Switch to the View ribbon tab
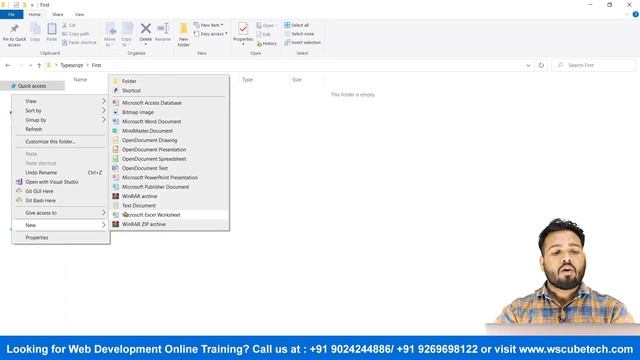The height and width of the screenshot is (360, 640). 79,14
